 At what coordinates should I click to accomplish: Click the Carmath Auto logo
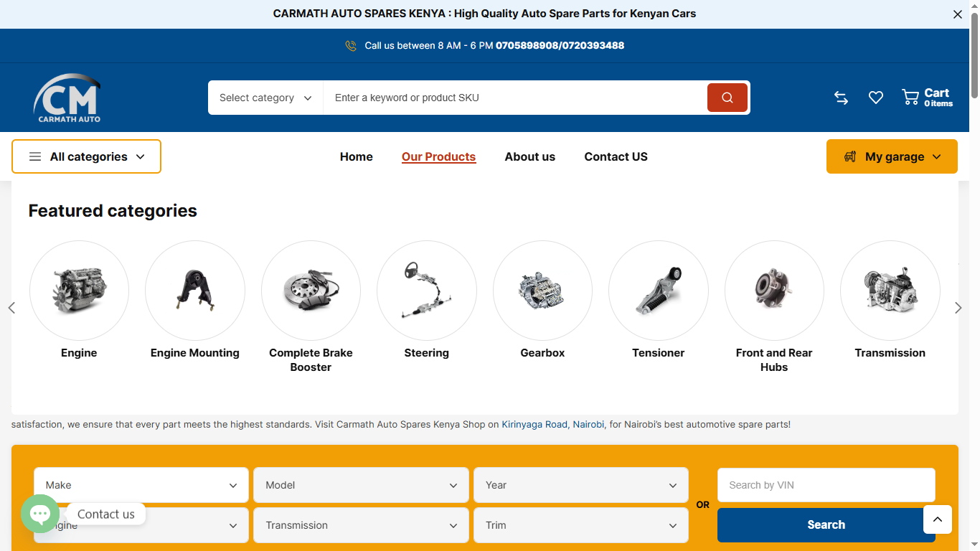point(67,98)
